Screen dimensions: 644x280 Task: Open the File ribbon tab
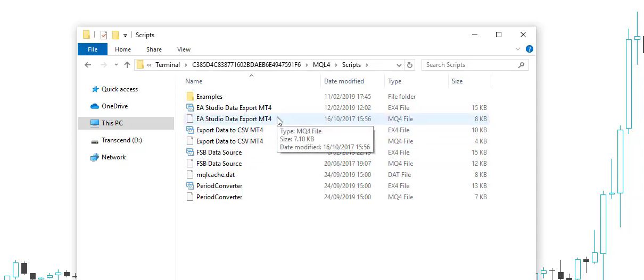pos(93,49)
